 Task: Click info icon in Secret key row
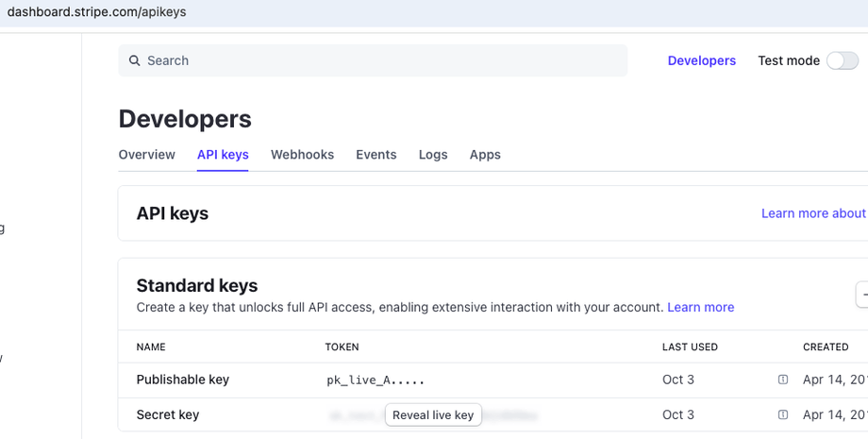point(782,414)
